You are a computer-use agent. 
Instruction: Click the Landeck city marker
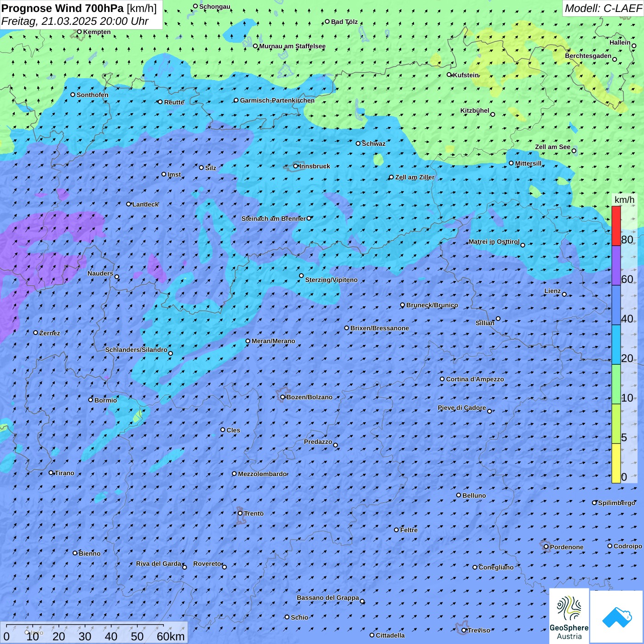pyautogui.click(x=128, y=204)
